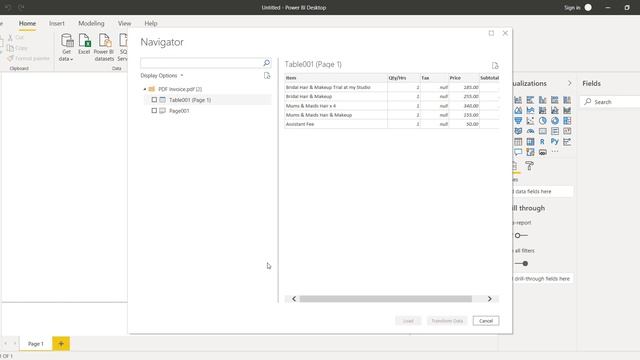Select the filled map visual
The width and height of the screenshot is (640, 360).
click(518, 131)
